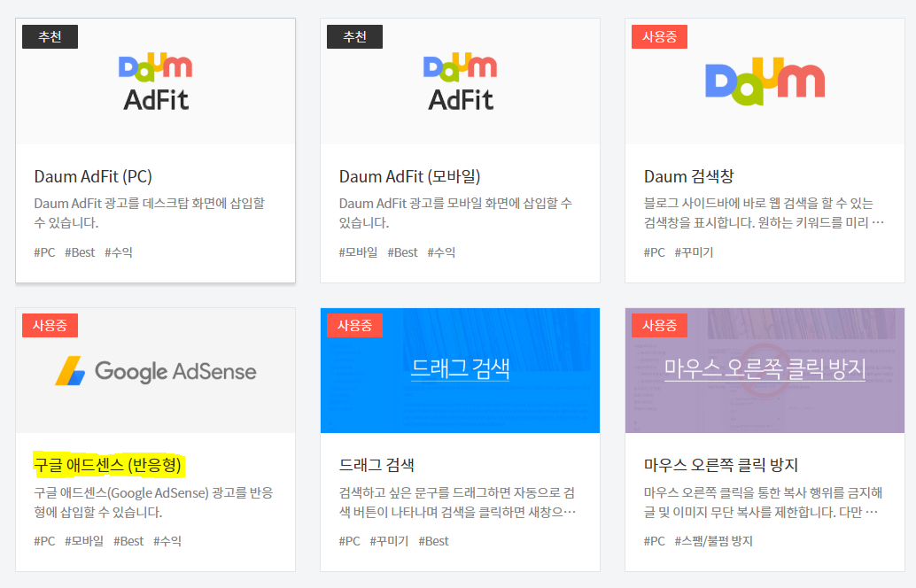Click #Best tag under 구글 애드센스 (반응형)
The width and height of the screenshot is (916, 588).
(128, 541)
